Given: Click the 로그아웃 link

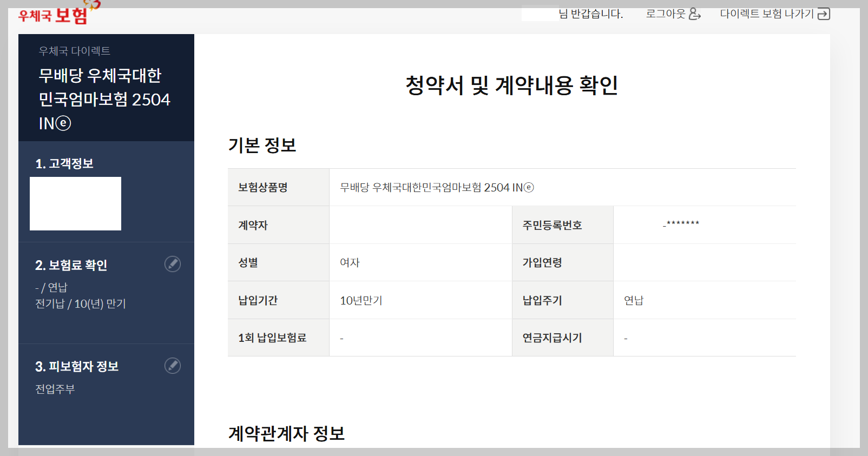Looking at the screenshot, I should click(666, 14).
